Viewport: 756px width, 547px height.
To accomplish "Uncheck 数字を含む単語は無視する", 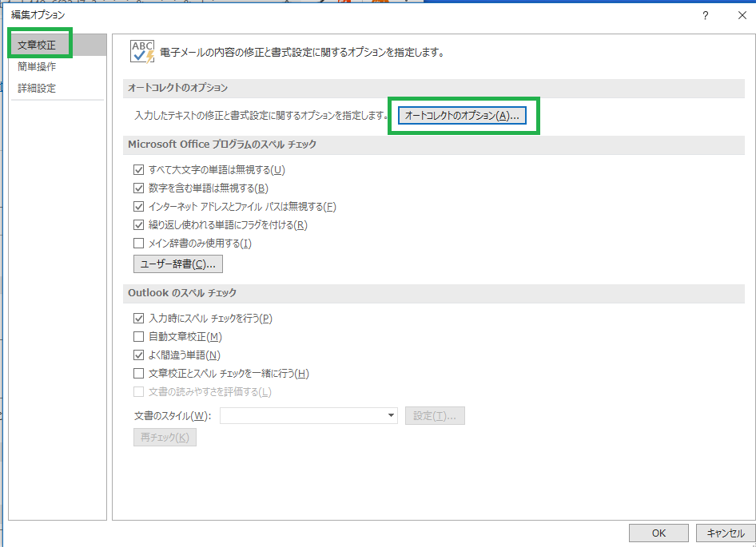I will [139, 188].
